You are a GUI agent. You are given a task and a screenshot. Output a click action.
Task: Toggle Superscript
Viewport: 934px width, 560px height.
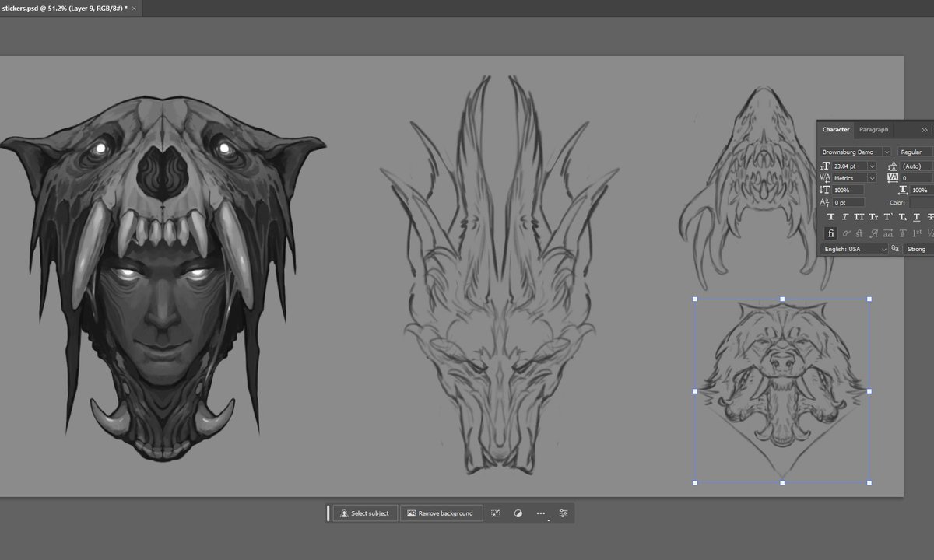[x=888, y=217]
